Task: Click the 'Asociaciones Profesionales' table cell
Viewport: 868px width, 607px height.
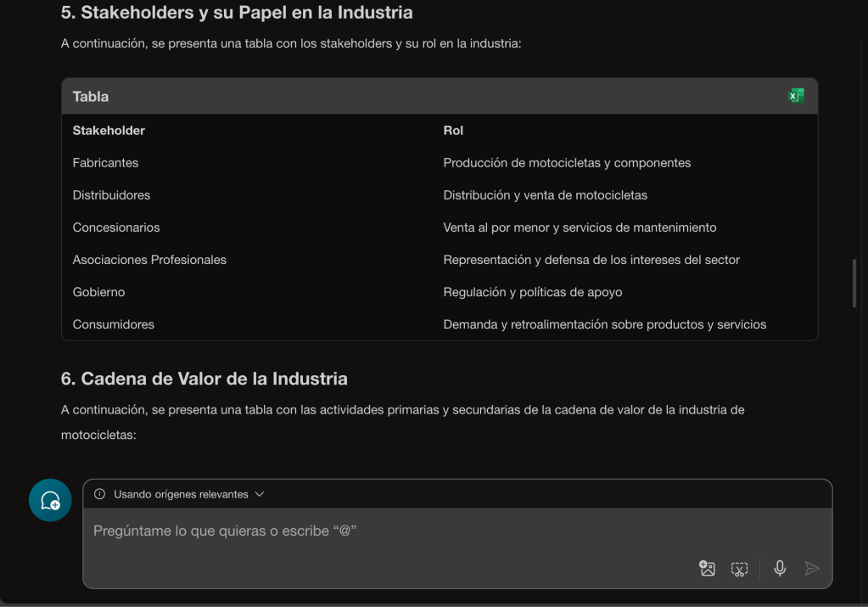Action: coord(149,260)
